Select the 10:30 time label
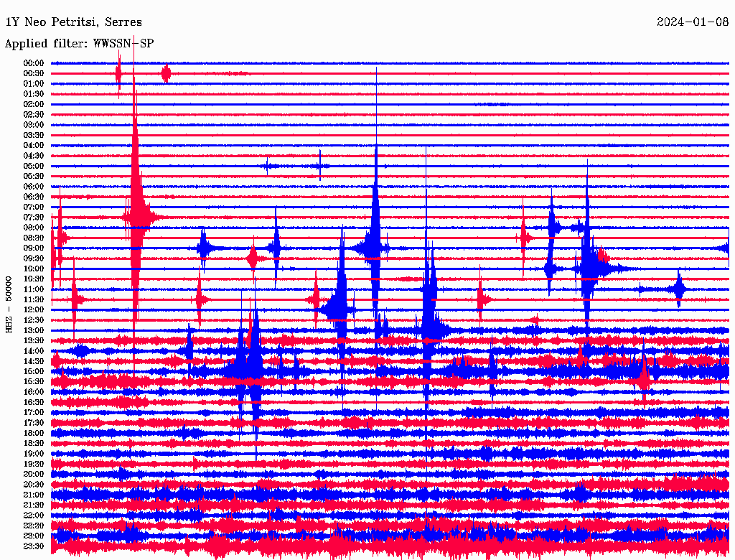 [x=34, y=279]
